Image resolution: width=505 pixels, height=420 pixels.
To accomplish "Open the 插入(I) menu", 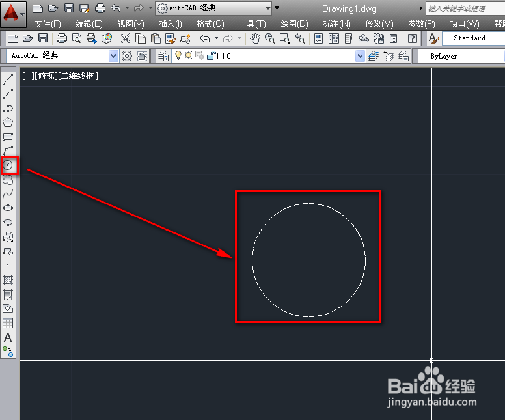I will click(171, 24).
